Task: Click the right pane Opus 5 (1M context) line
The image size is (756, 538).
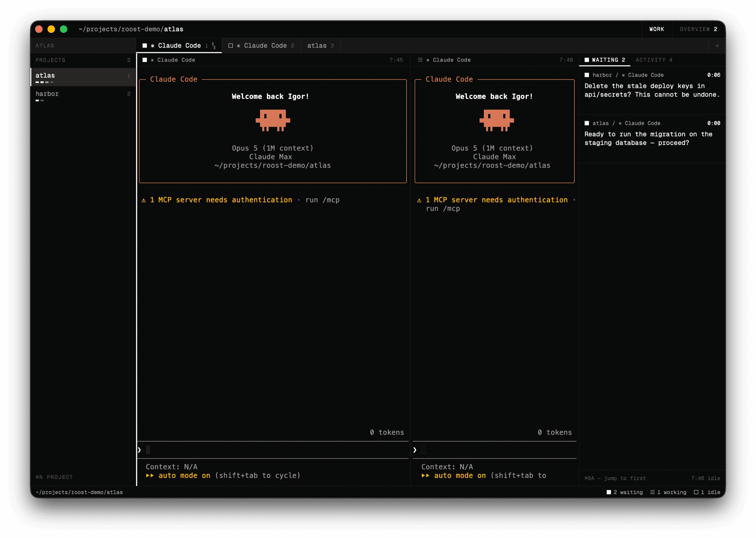Action: pyautogui.click(x=492, y=148)
